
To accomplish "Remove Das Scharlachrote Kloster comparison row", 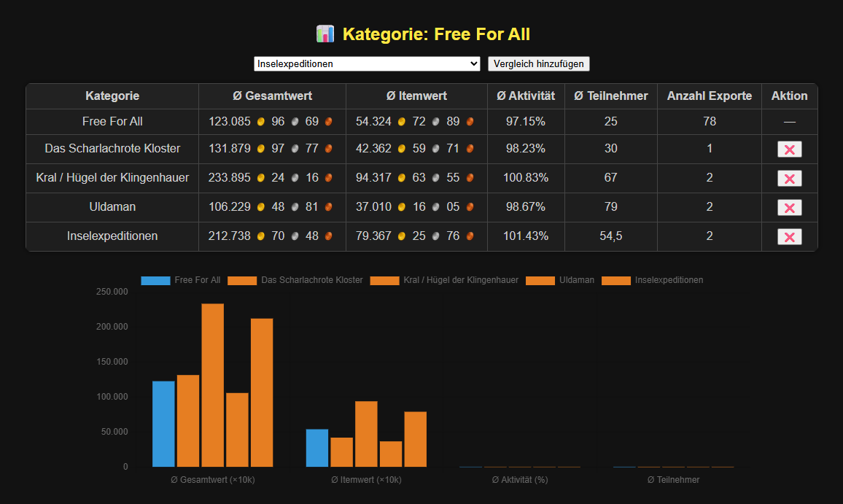I will pos(789,150).
